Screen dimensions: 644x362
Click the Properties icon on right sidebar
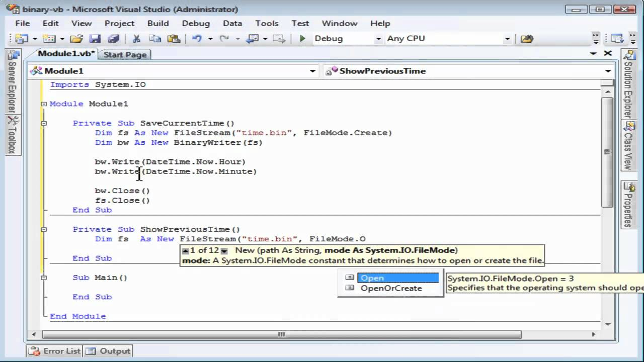[x=629, y=187]
